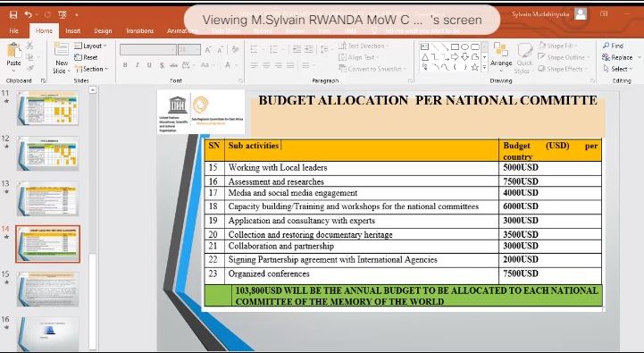644x353 pixels.
Task: Clear all formatting
Action: coord(235,50)
